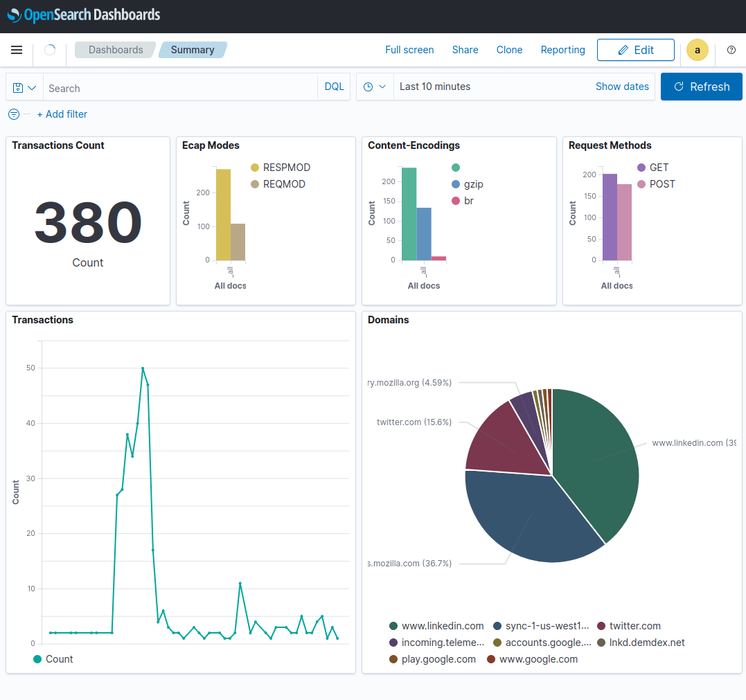
Task: Open saved queries disk menu
Action: coord(24,88)
